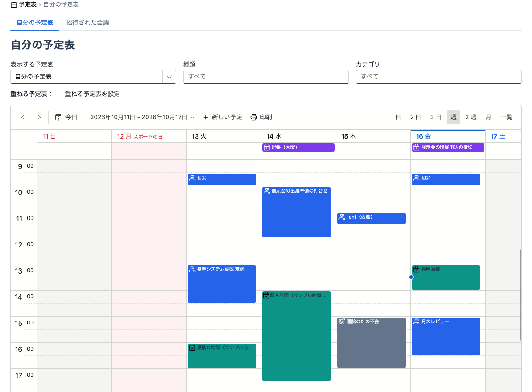Open the date range picker 2026年10月11日 - 2026年10月17日

tap(143, 117)
